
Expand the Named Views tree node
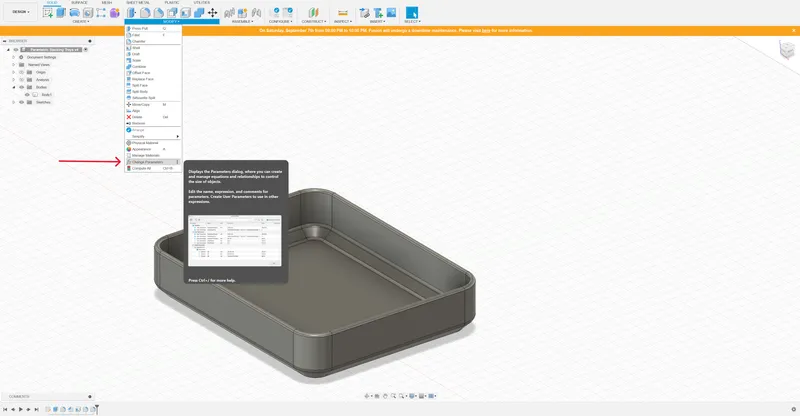pyautogui.click(x=14, y=65)
